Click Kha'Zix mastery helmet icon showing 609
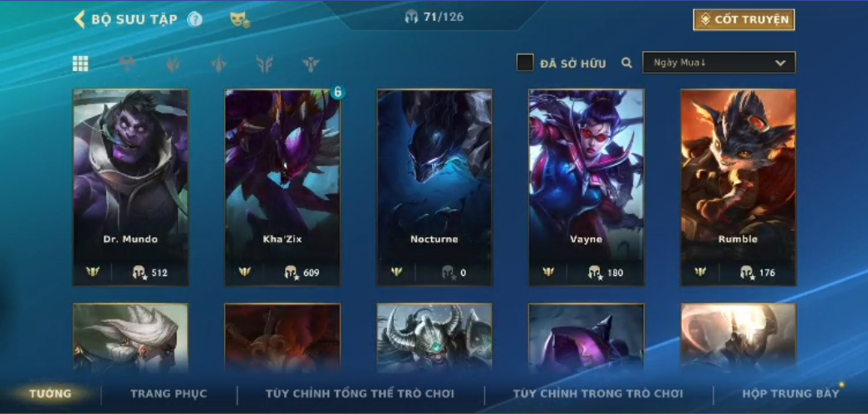The width and height of the screenshot is (868, 414). tap(291, 272)
